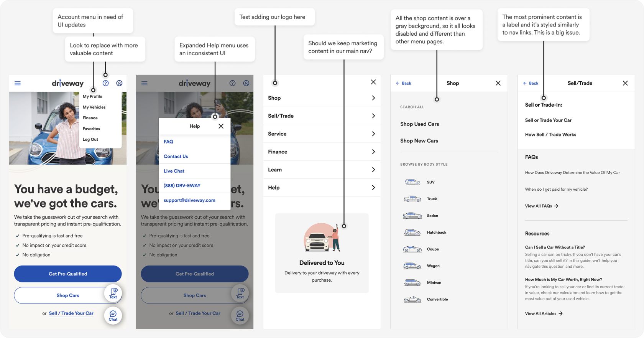Click the blue Get Pre-Qualified button
Screen dimensions: 644x338
pyautogui.click(x=68, y=274)
